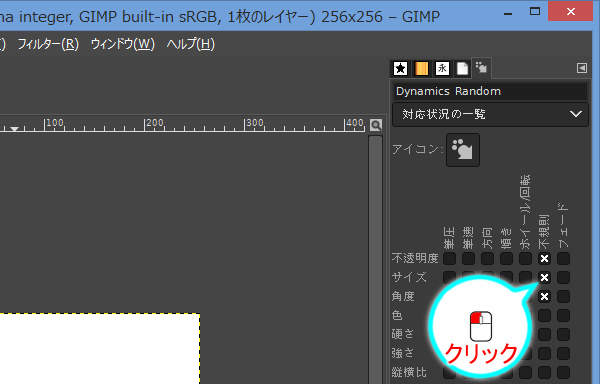Toggle 不透明度 checkbox under 傾き column

pyautogui.click(x=506, y=259)
